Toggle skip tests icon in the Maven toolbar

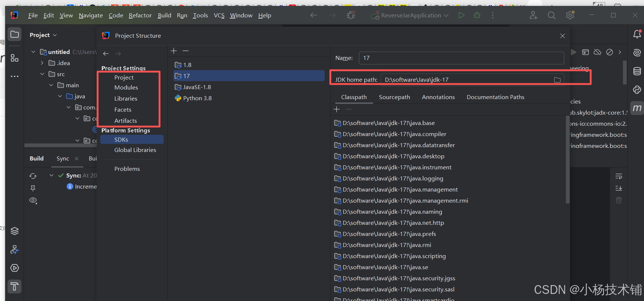click(610, 52)
